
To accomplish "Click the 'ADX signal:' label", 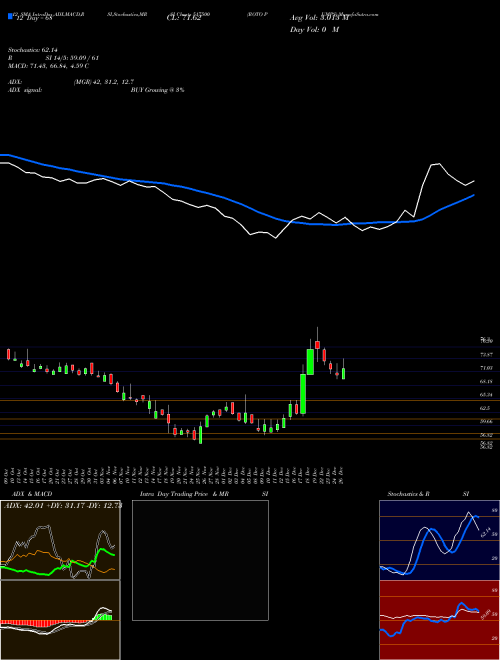I will [25, 90].
